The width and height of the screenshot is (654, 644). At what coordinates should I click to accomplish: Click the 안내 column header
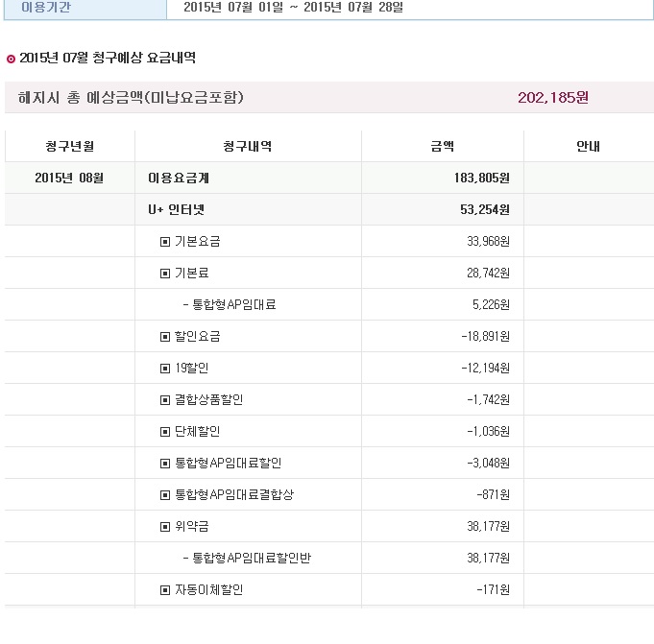pyautogui.click(x=588, y=146)
